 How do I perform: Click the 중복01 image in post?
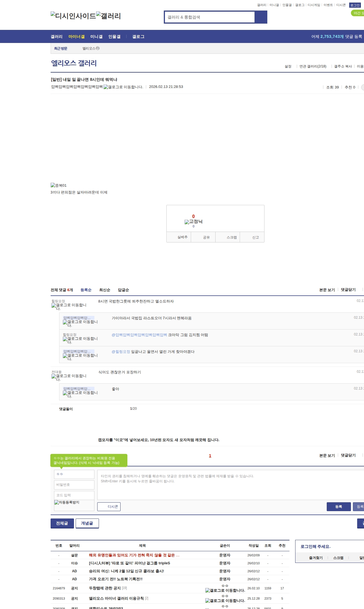click(59, 185)
